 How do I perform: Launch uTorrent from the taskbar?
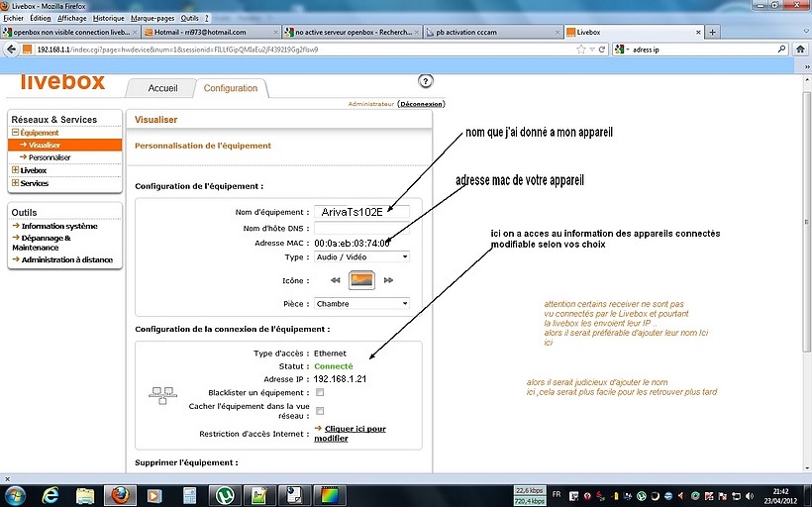[x=224, y=493]
